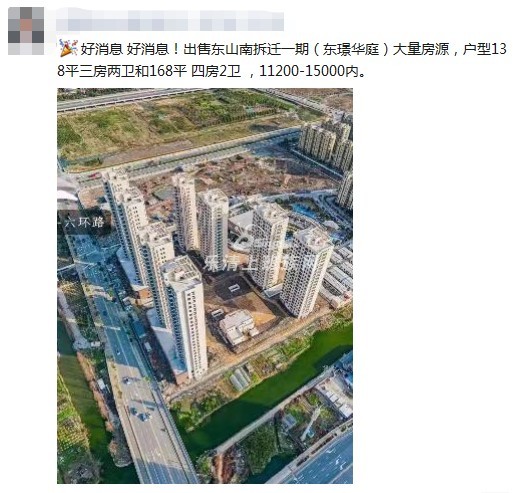Click the 出售东山南拆迁一期 text
Screen dimensions: 521x493
pyautogui.click(x=246, y=49)
